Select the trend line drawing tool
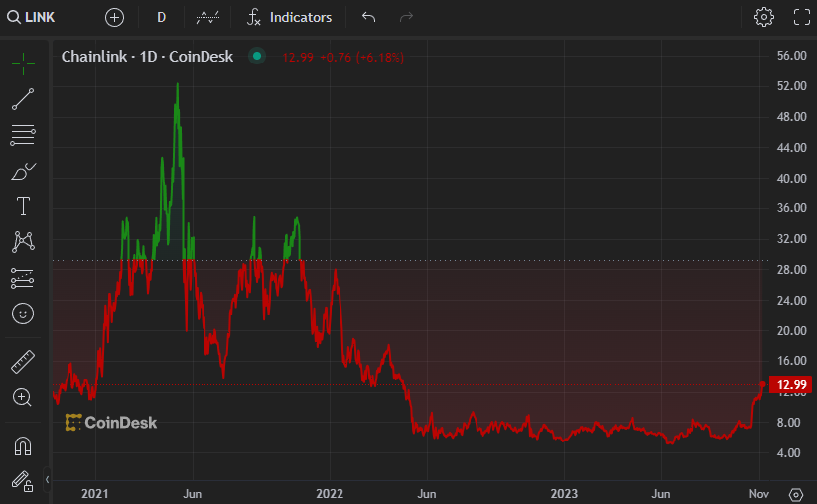The height and width of the screenshot is (504, 817). click(x=23, y=98)
